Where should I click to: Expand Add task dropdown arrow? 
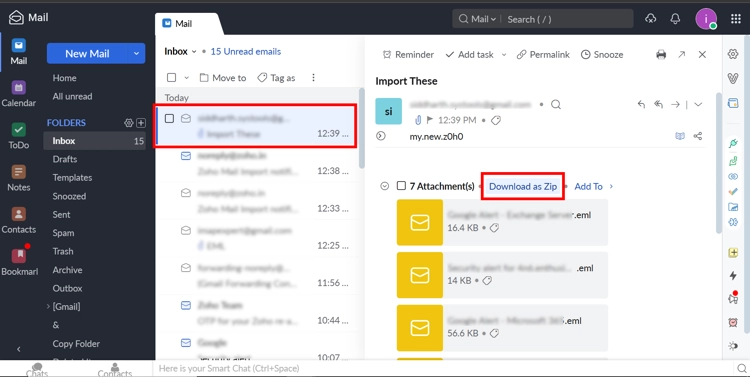(x=504, y=55)
